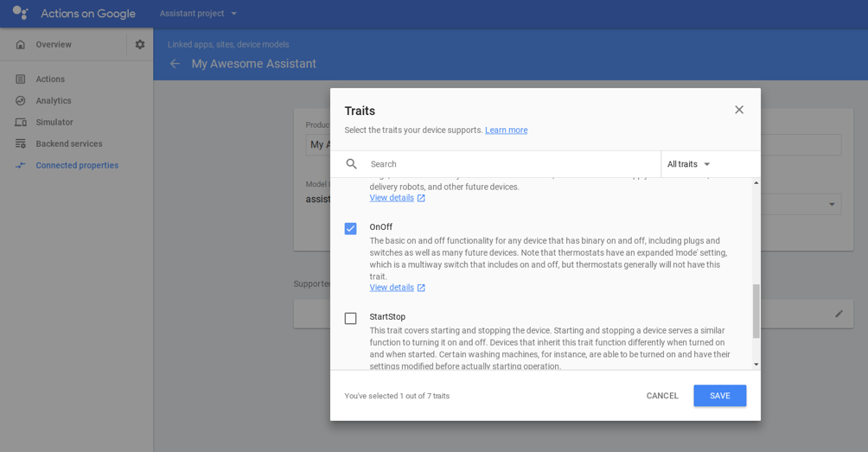Open View details link under OnOff
Viewport: 868px width, 452px height.
(x=392, y=288)
